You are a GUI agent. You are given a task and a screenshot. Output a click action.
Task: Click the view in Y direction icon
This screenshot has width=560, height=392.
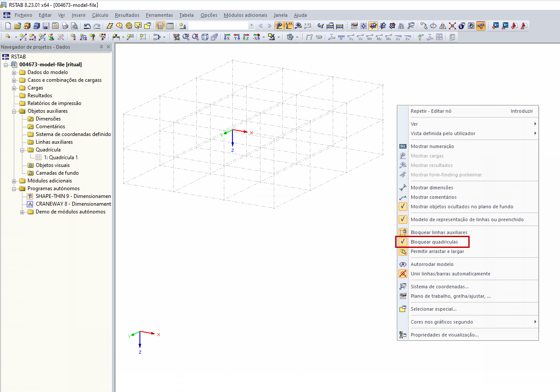[x=237, y=37]
